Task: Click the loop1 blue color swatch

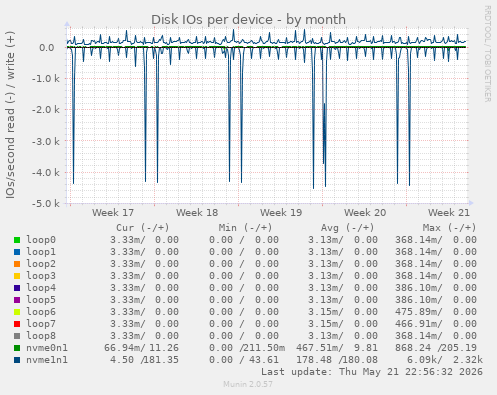Action: [17, 252]
